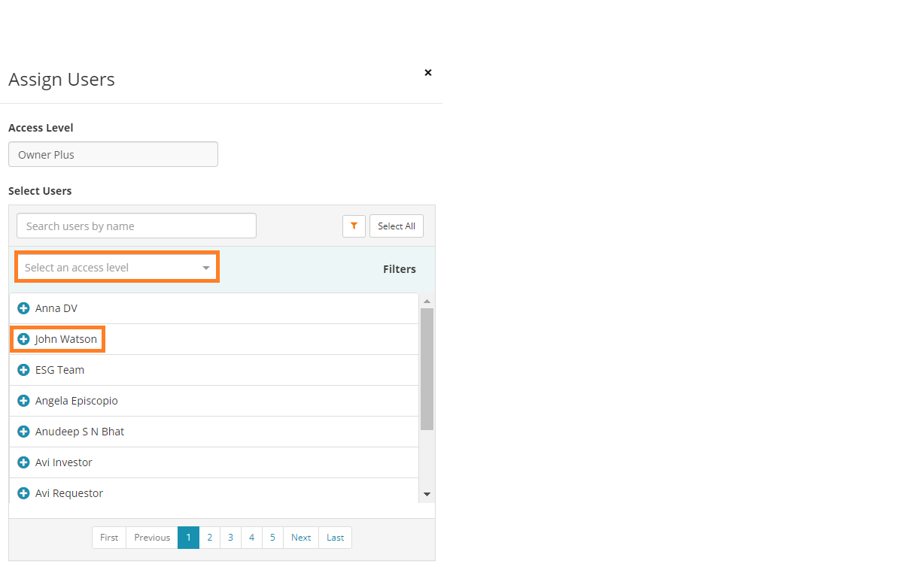
Task: Close the Assign Users dialog
Action: [428, 73]
